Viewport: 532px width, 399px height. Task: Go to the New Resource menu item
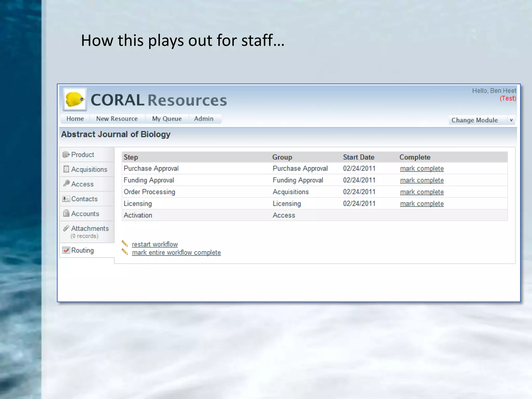click(117, 119)
